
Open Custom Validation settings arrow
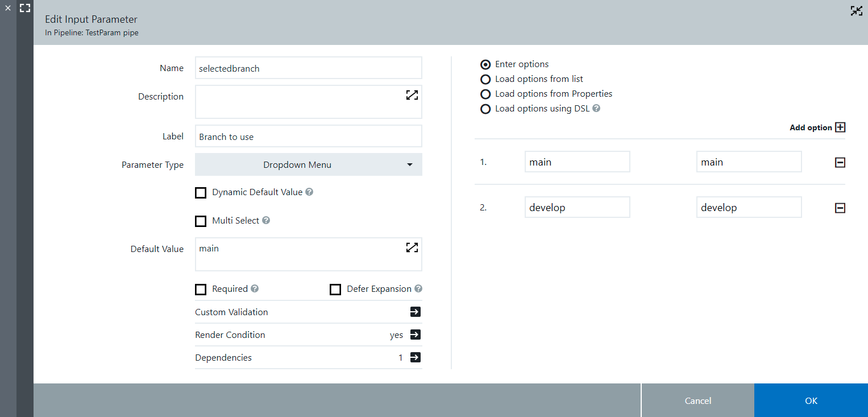tap(415, 312)
